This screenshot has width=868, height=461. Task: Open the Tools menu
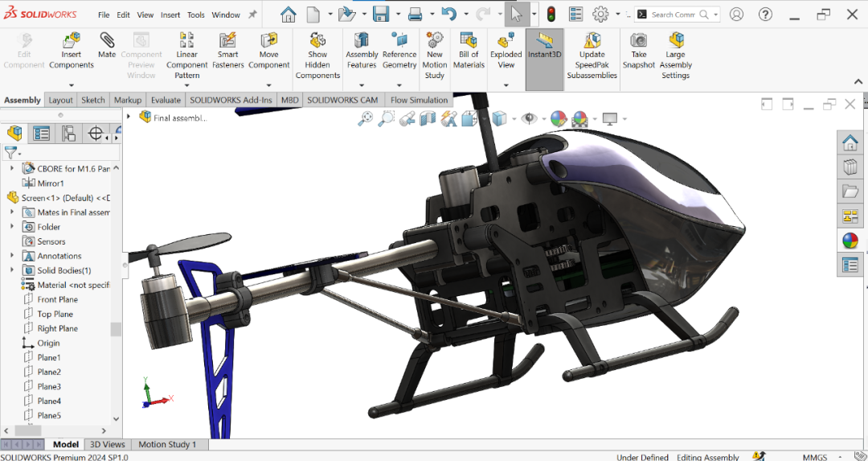click(x=195, y=15)
